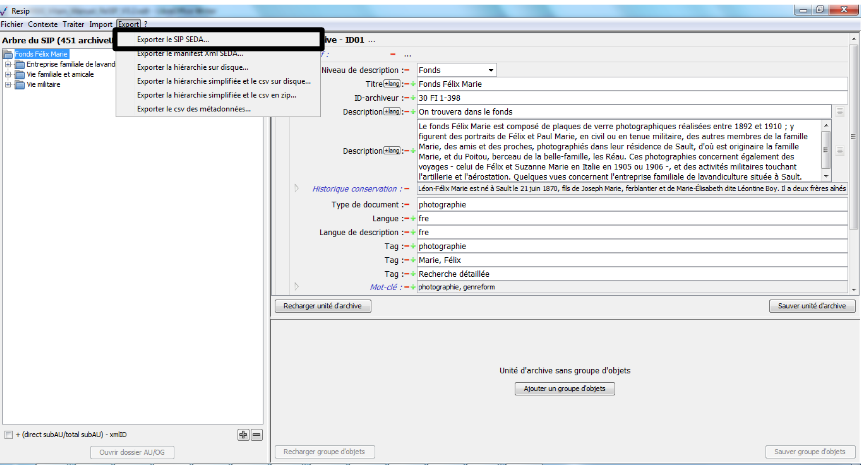Select the Vie militaire folder icon
The image size is (865, 465).
[x=20, y=85]
